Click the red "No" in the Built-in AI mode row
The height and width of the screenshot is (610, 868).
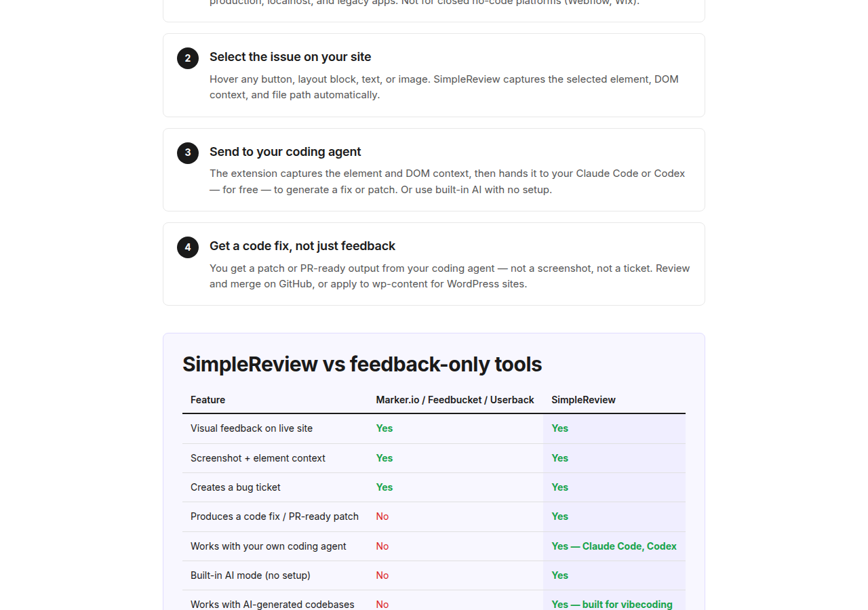coord(382,575)
